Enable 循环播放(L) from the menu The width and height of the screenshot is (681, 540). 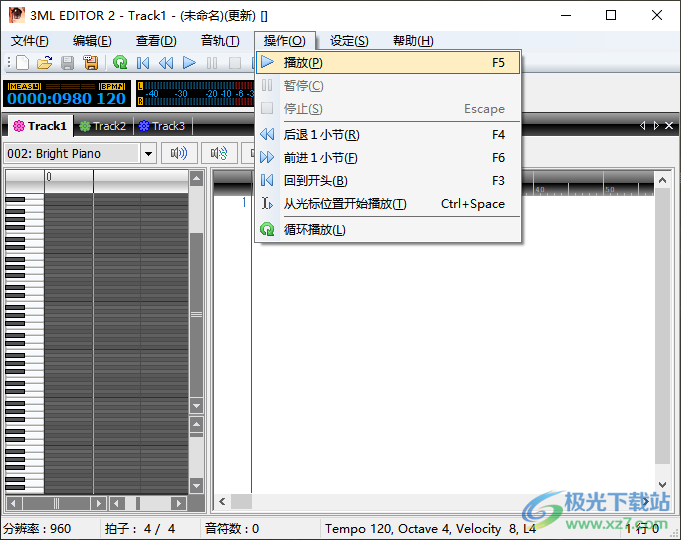[388, 230]
